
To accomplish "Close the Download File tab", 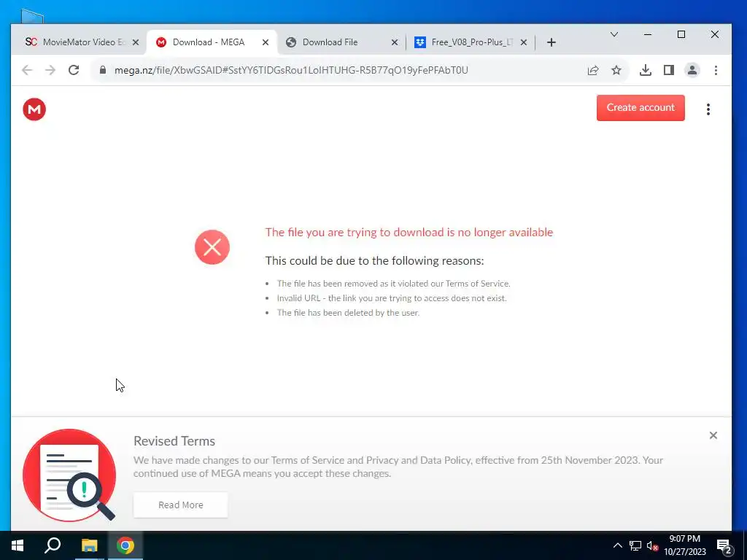I will point(395,42).
